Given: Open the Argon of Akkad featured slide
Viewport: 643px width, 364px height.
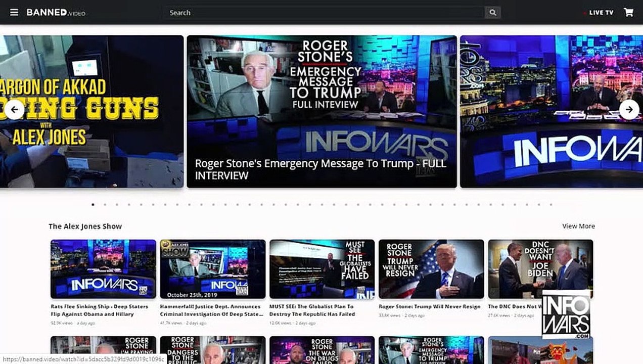Looking at the screenshot, I should click(91, 112).
